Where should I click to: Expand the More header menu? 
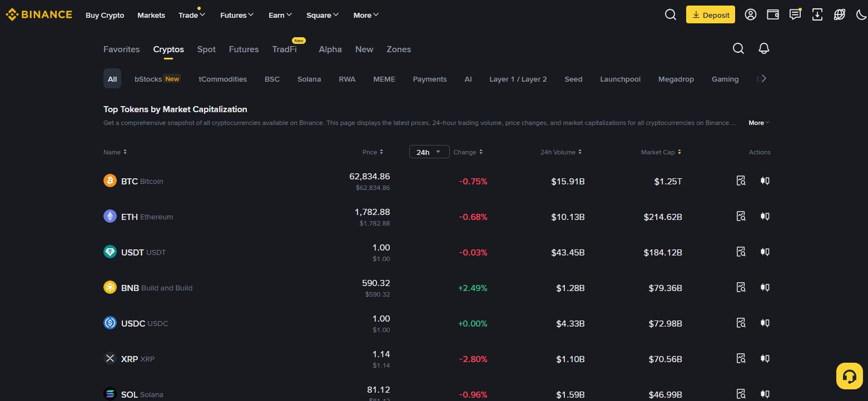click(366, 15)
